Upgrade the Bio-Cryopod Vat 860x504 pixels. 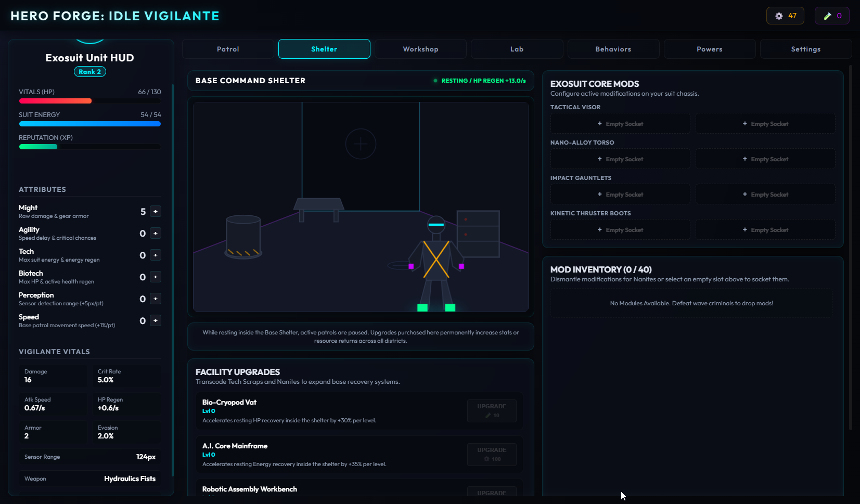tap(492, 410)
